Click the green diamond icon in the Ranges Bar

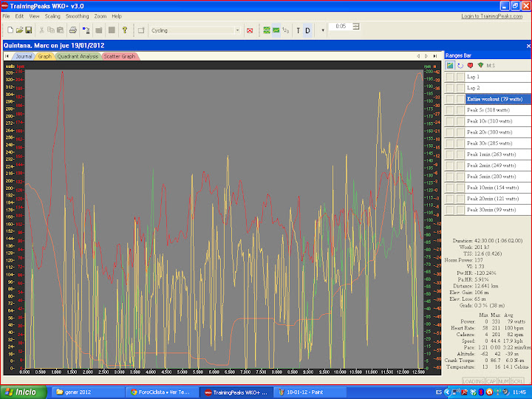click(x=480, y=65)
